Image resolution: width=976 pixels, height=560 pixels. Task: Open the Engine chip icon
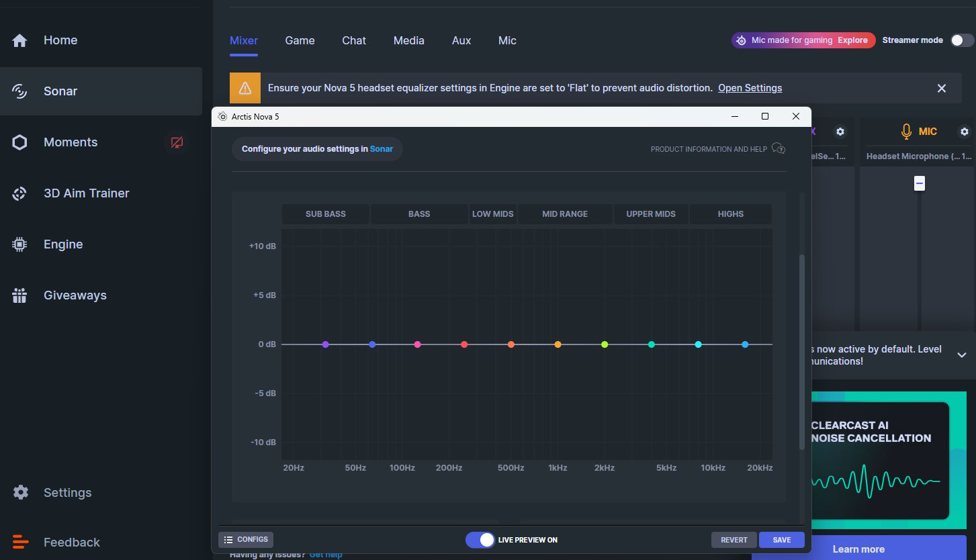click(20, 244)
